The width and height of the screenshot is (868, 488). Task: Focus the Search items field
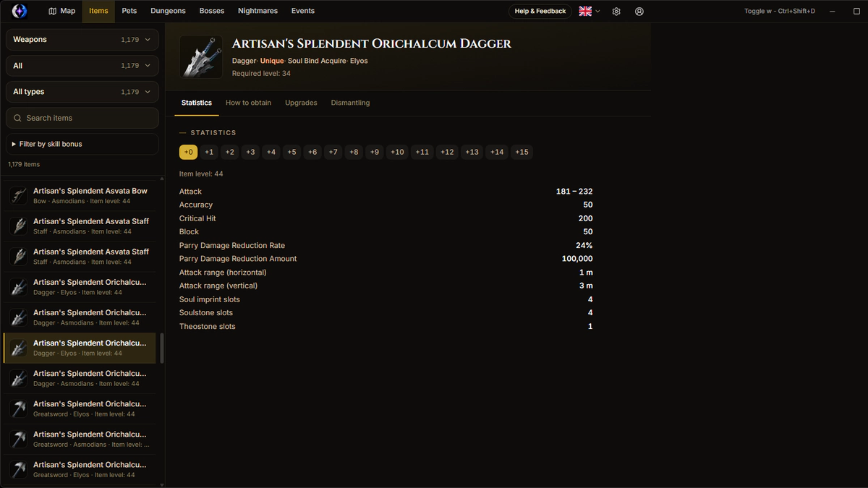tap(82, 118)
